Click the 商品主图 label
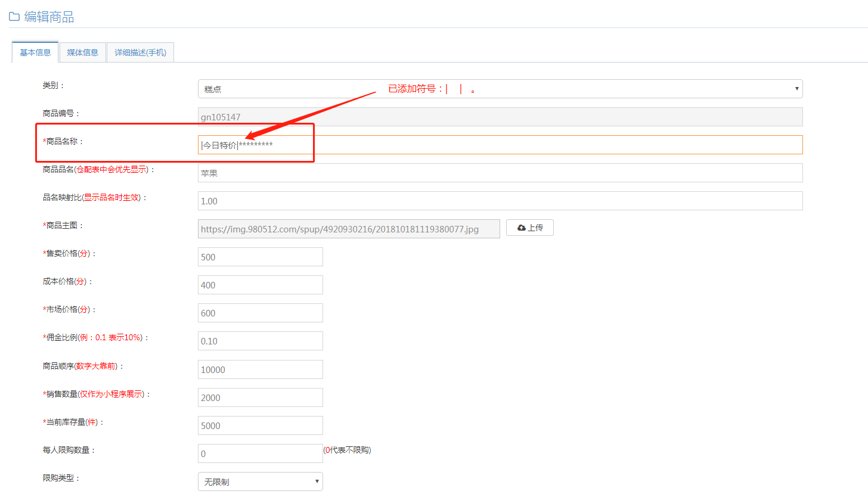 pos(63,225)
